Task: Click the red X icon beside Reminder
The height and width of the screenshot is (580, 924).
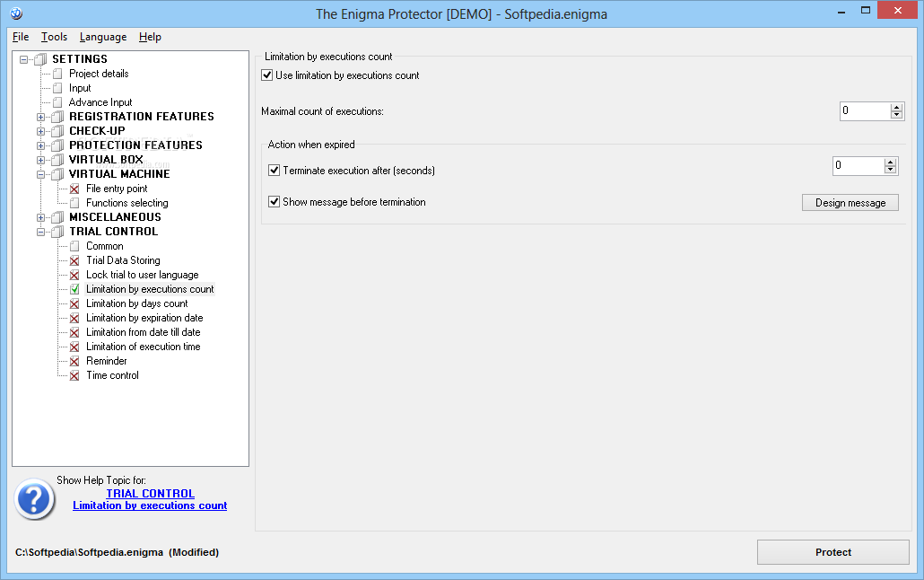Action: [74, 361]
